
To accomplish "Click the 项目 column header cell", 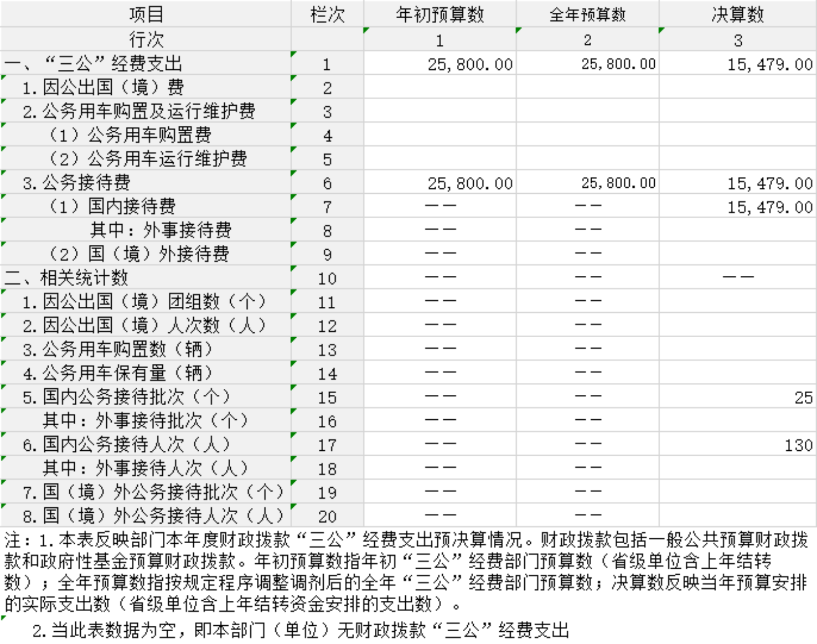I will (x=146, y=14).
